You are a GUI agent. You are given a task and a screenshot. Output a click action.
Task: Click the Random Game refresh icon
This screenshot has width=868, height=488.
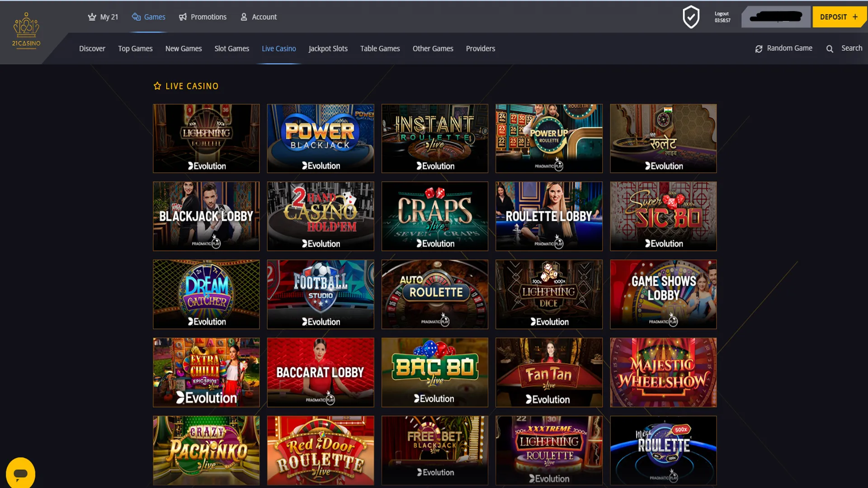(759, 49)
